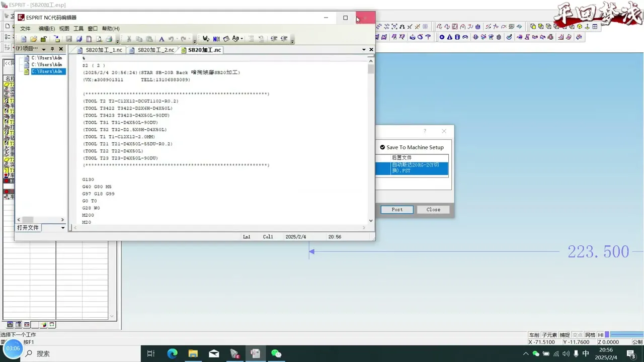
Task: Click the Undo arrow icon in editor toolbar
Action: coord(172,39)
